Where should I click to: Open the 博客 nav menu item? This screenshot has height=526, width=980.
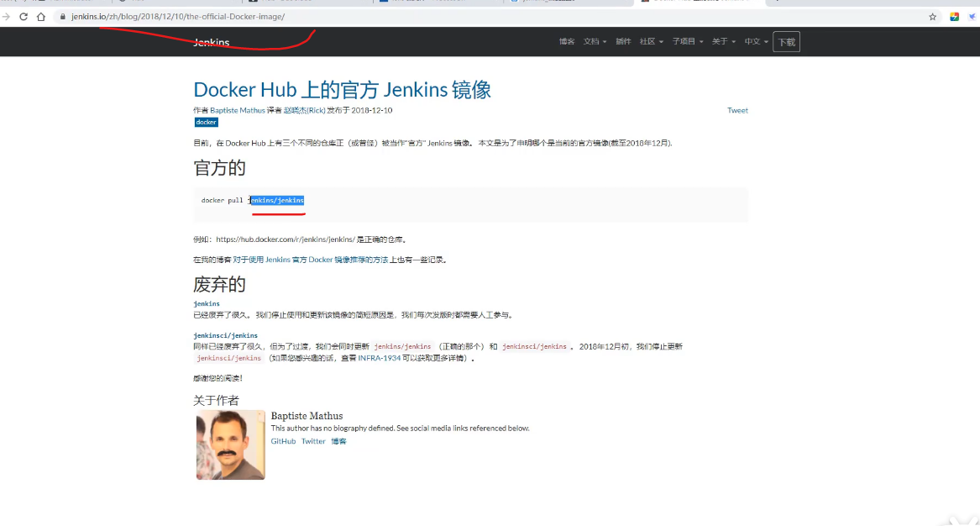click(x=567, y=41)
